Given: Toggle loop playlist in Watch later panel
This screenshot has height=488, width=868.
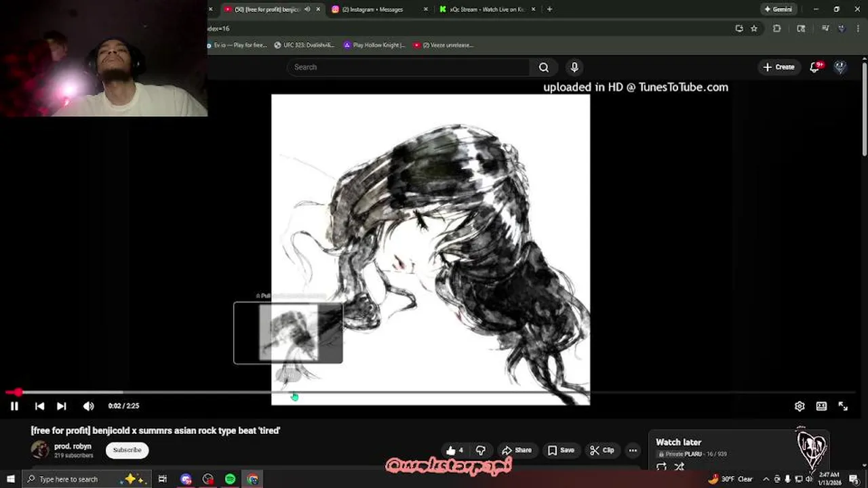Looking at the screenshot, I should (661, 466).
